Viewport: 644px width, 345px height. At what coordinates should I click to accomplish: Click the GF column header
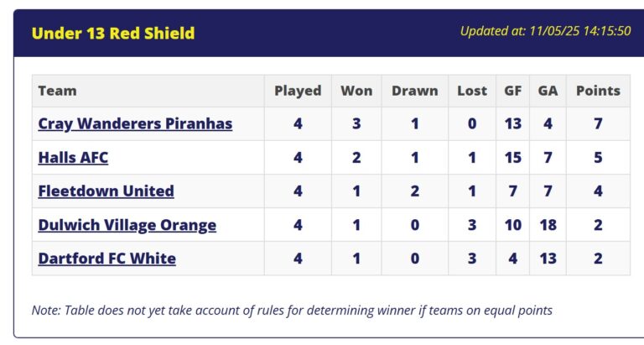click(513, 91)
